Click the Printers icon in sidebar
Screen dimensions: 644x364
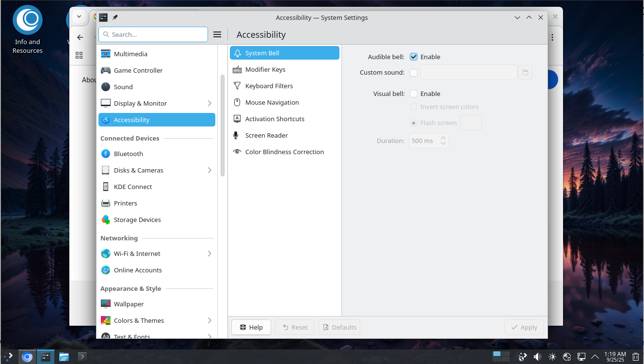pyautogui.click(x=106, y=203)
